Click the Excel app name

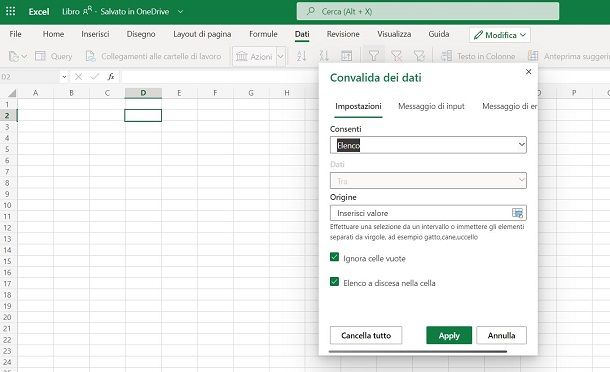pos(39,12)
